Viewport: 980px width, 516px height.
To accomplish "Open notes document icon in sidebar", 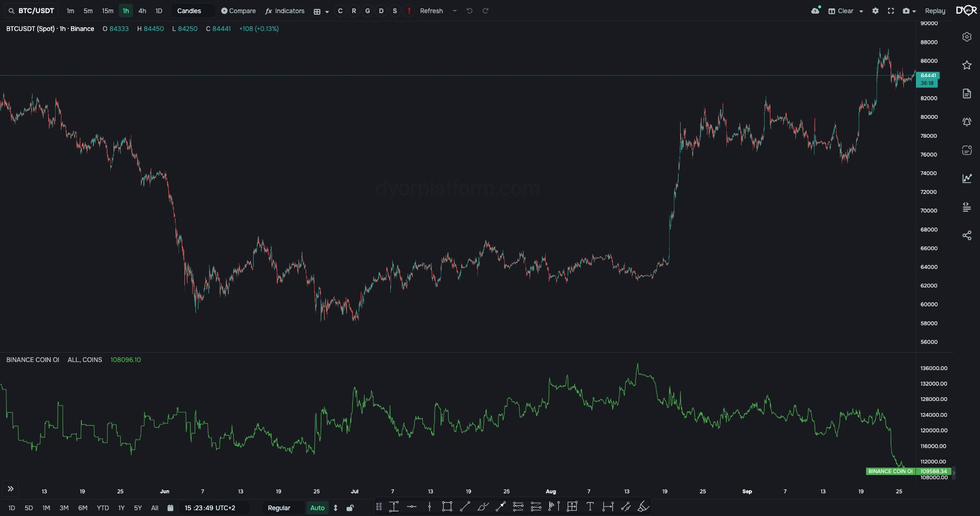I will [x=967, y=94].
